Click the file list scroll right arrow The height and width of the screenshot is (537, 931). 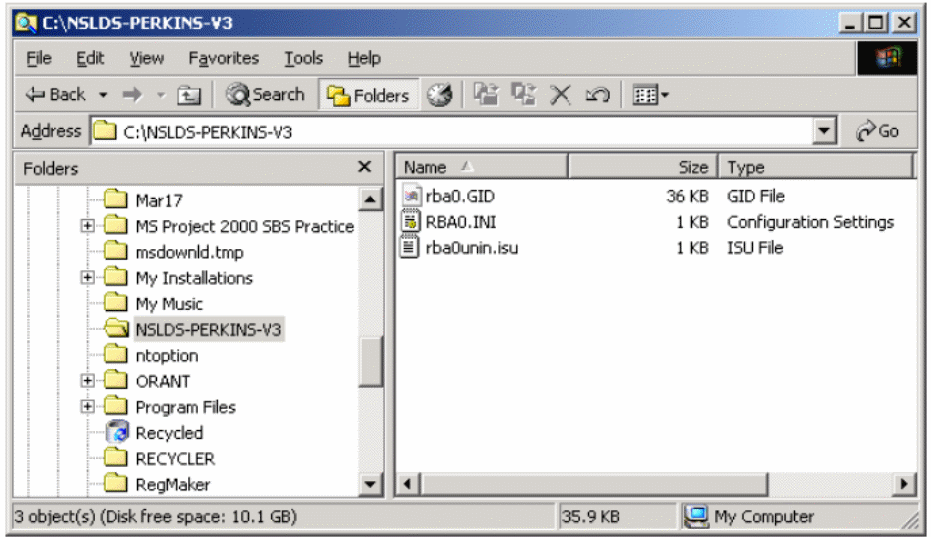click(x=904, y=484)
